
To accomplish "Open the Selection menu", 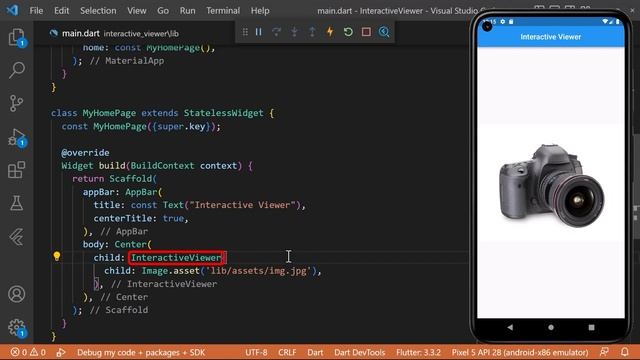I will point(98,11).
